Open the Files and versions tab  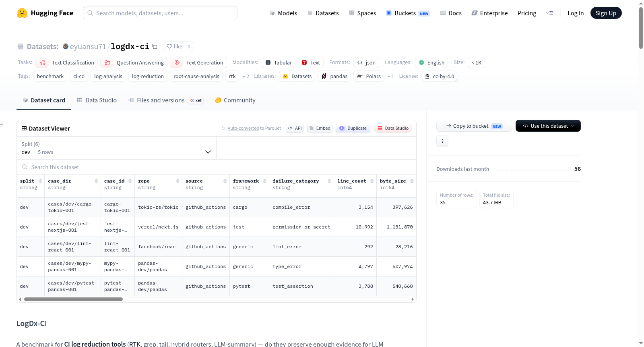coord(166,100)
